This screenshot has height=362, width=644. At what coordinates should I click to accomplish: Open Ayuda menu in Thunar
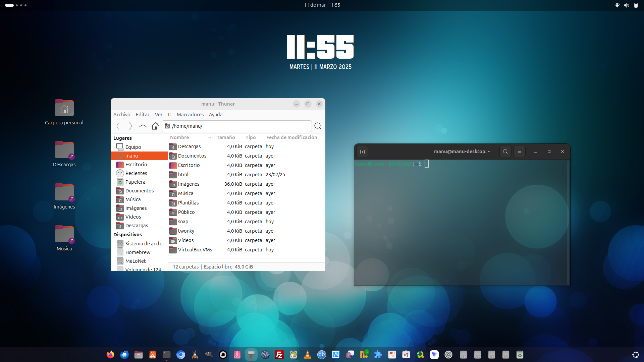pyautogui.click(x=216, y=115)
